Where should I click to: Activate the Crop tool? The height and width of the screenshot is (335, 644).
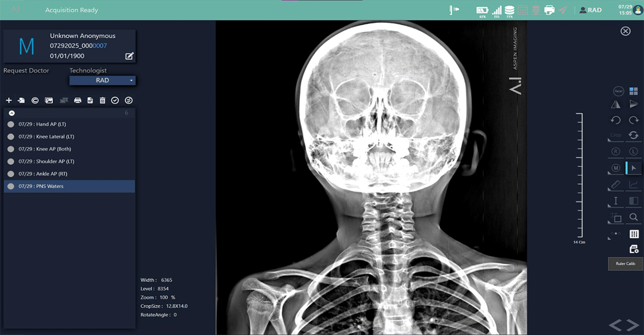coord(615,134)
